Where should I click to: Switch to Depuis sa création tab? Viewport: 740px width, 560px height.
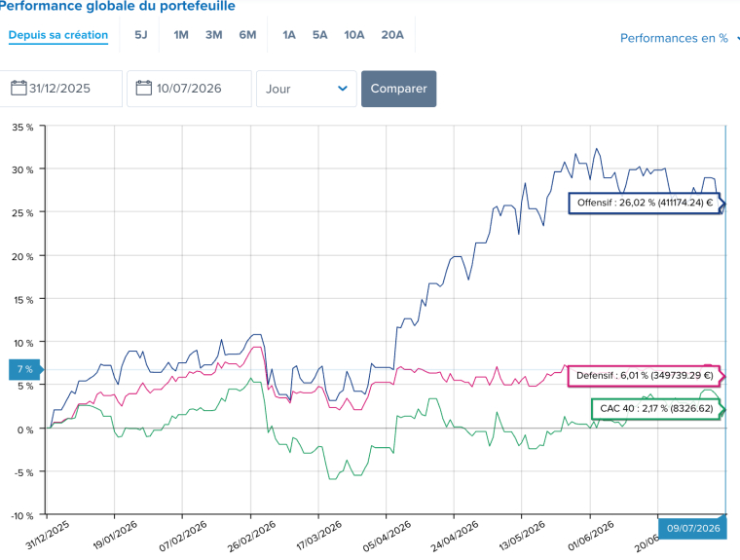pos(58,35)
